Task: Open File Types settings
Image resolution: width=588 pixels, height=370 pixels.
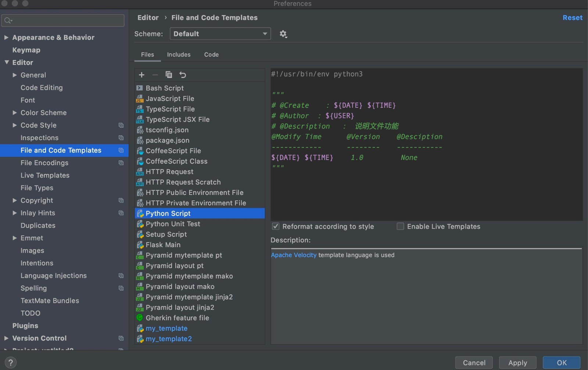Action: 37,188
